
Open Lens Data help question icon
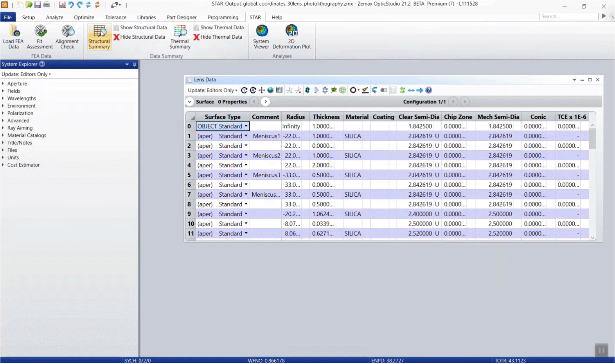coord(429,90)
